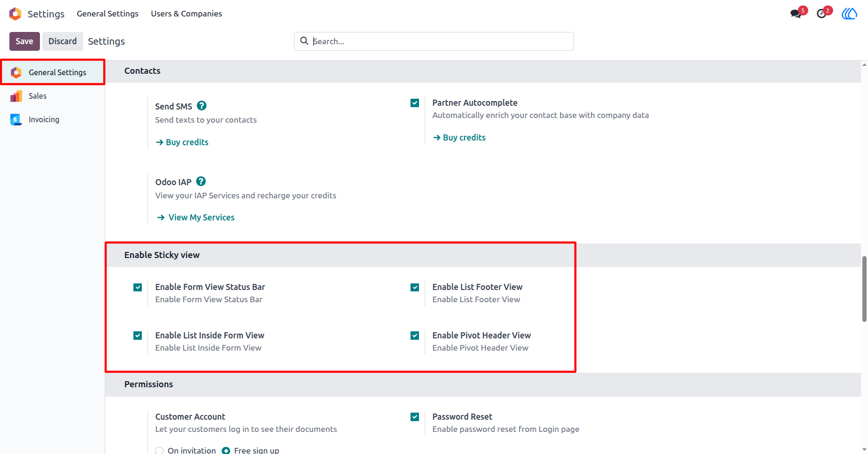868x454 pixels.
Task: Select On invitation radio option
Action: pyautogui.click(x=159, y=451)
